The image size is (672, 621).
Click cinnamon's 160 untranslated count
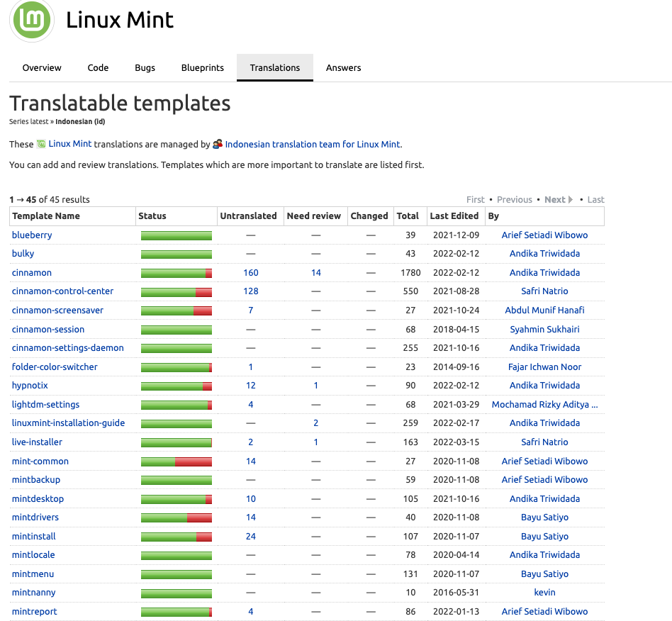(x=251, y=272)
